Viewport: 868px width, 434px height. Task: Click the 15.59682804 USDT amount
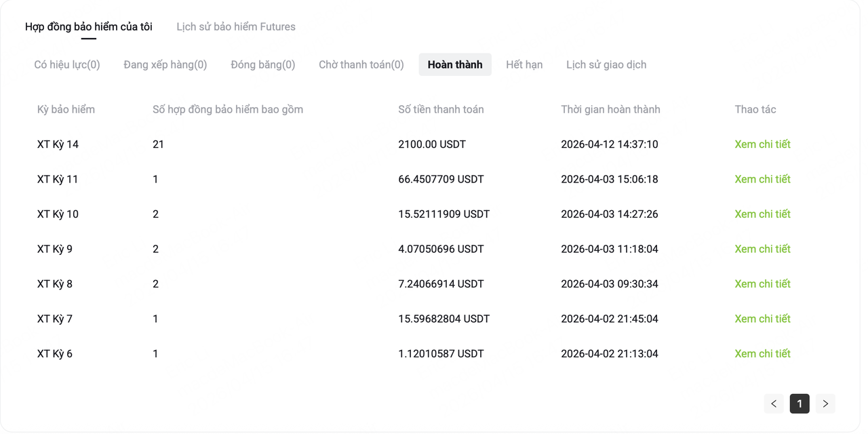444,319
